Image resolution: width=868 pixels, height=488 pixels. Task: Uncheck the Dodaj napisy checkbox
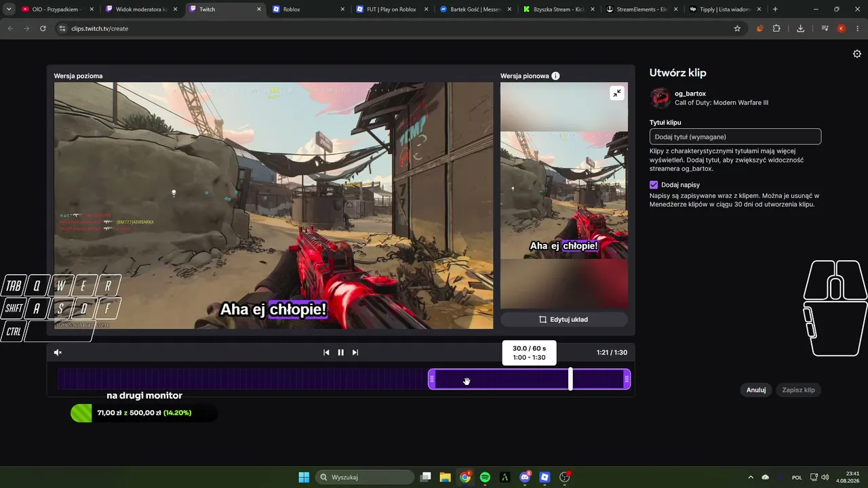click(654, 184)
